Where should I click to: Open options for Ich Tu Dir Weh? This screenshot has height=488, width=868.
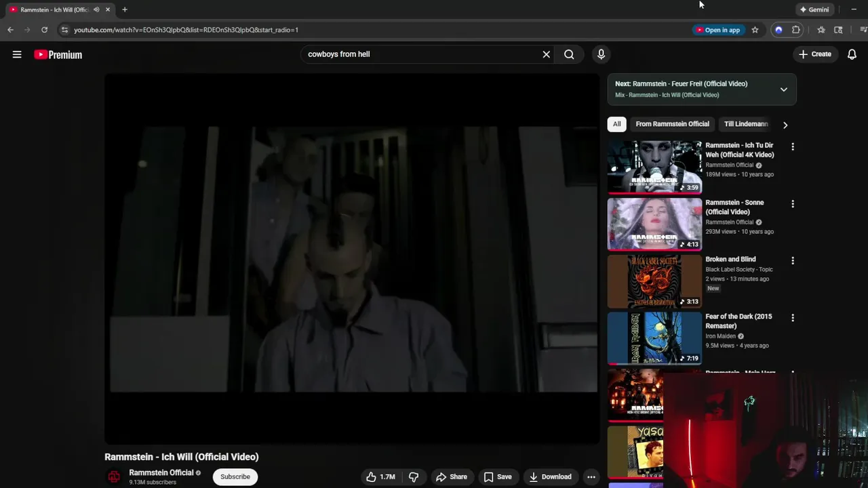pyautogui.click(x=793, y=146)
